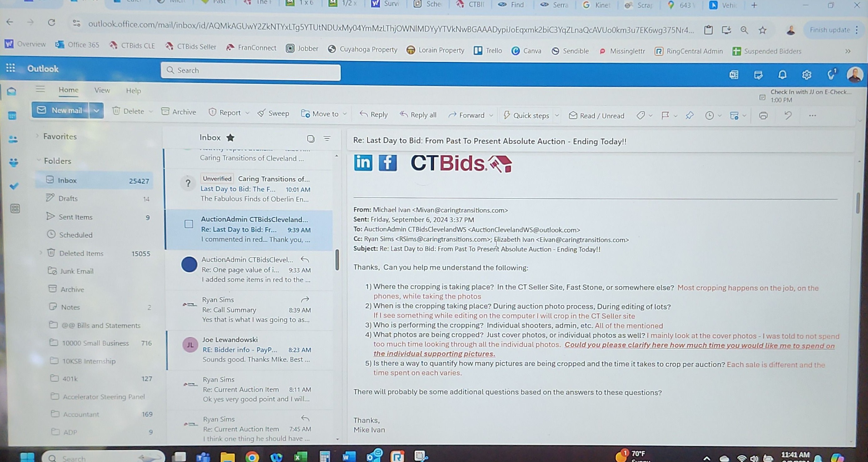The image size is (868, 462).
Task: Open the Groups icon in left rail
Action: click(x=14, y=162)
